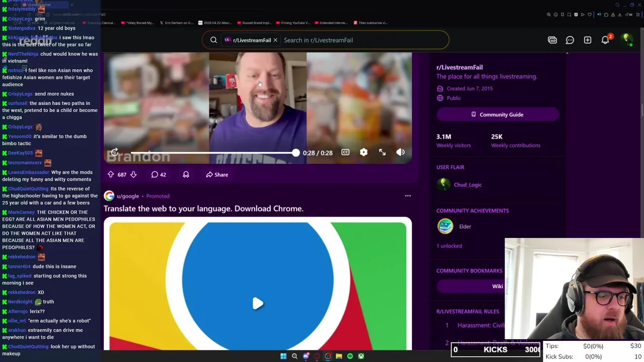Click the Created Jun 7, 2015 text
This screenshot has width=644, height=362.
tap(469, 88)
